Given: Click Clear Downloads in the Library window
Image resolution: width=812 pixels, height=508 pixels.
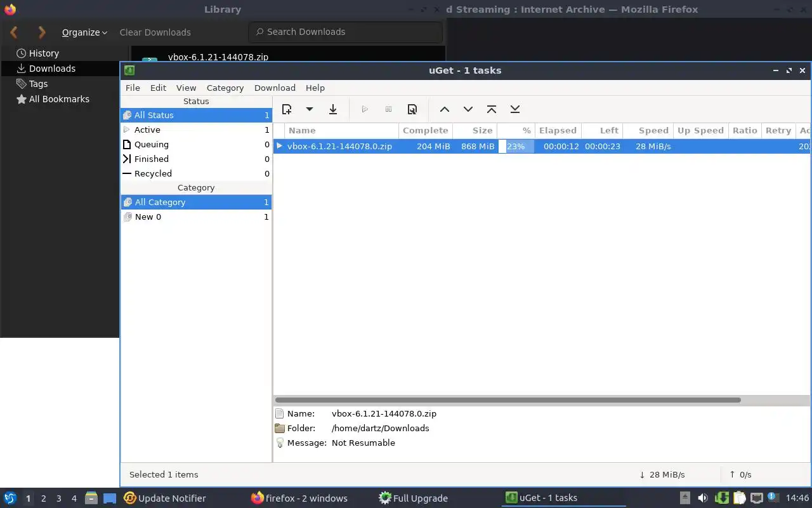Looking at the screenshot, I should coord(155,32).
